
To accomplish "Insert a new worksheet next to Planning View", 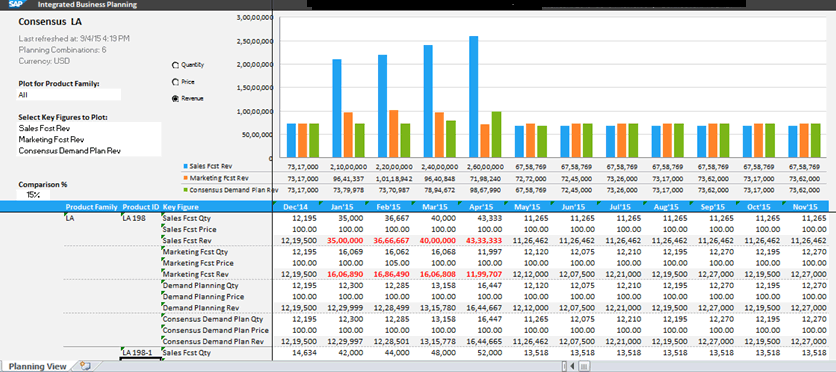I will (x=85, y=366).
